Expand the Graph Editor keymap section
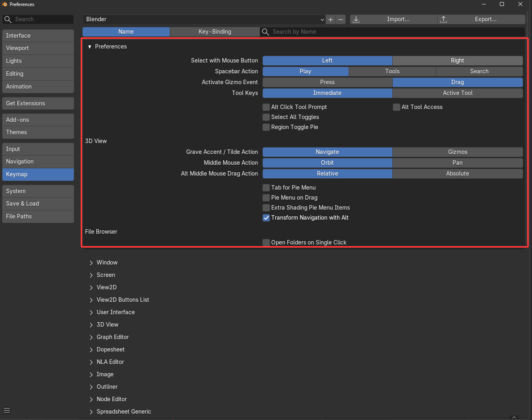This screenshot has width=532, height=420. (91, 337)
